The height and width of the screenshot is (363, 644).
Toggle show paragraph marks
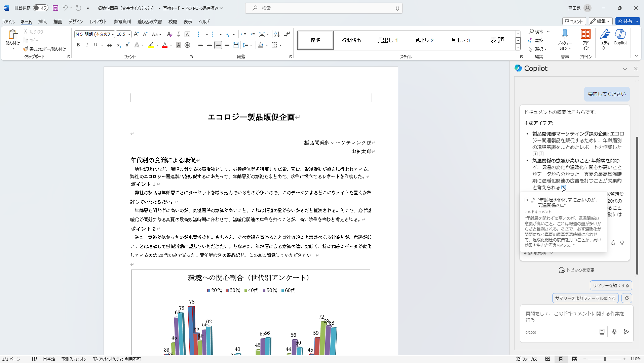pyautogui.click(x=287, y=34)
